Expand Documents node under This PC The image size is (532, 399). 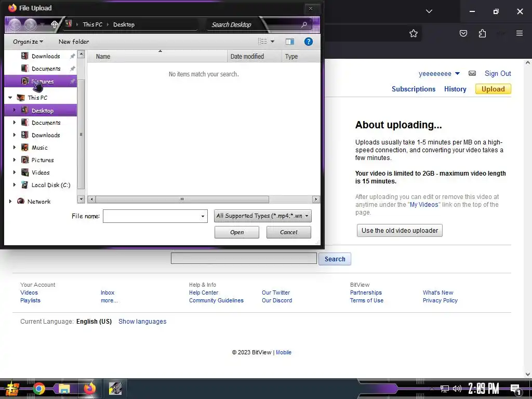coord(14,123)
